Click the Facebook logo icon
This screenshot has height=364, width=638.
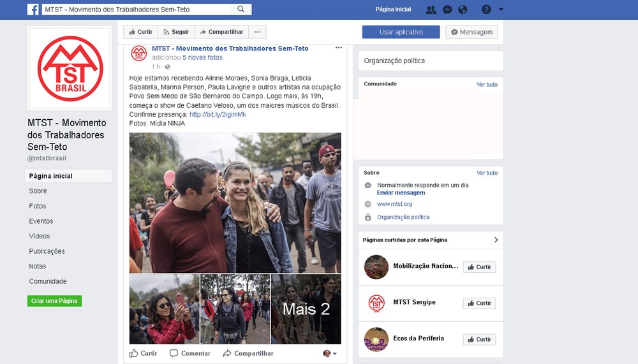click(x=33, y=10)
